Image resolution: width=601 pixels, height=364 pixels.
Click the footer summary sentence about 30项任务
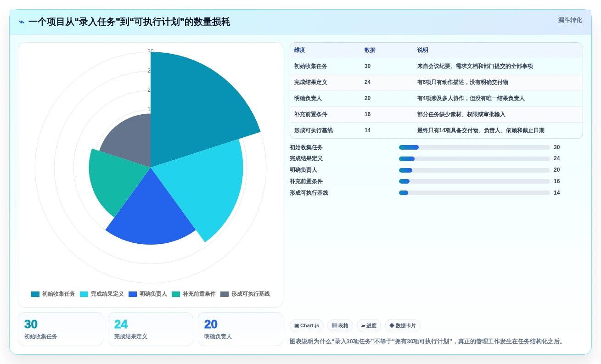(x=427, y=342)
